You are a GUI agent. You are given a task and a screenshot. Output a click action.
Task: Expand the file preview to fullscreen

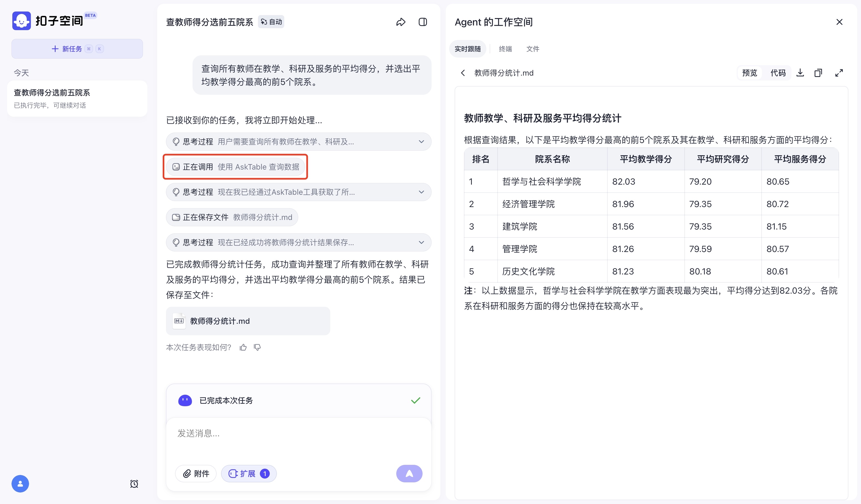click(x=839, y=73)
